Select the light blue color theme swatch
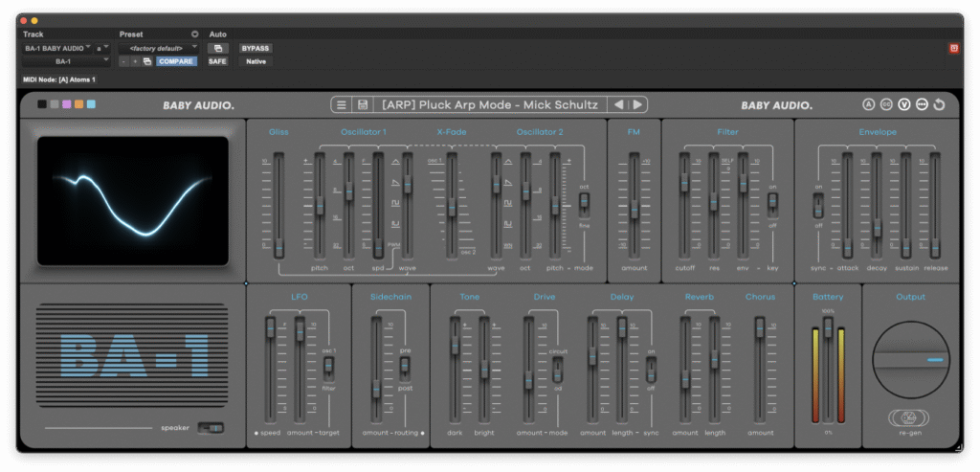This screenshot has width=980, height=472. 91,104
